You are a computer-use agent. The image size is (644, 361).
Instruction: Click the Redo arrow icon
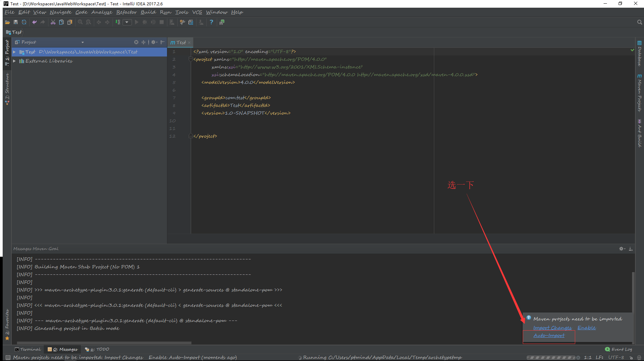pyautogui.click(x=43, y=22)
